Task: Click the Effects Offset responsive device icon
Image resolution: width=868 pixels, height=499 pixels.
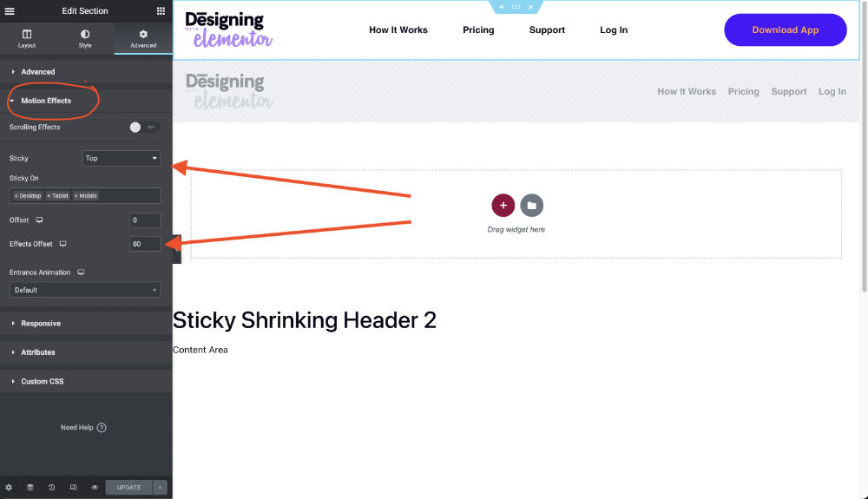Action: coord(63,244)
